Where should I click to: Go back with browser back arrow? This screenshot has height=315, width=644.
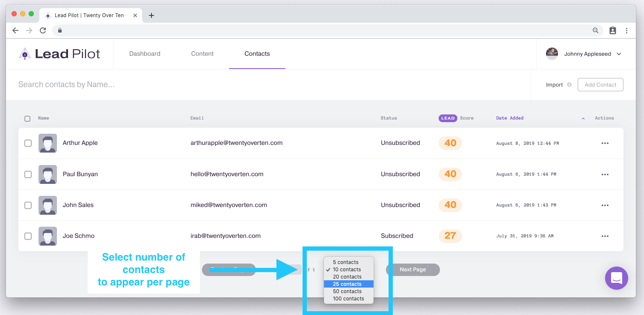coord(15,30)
